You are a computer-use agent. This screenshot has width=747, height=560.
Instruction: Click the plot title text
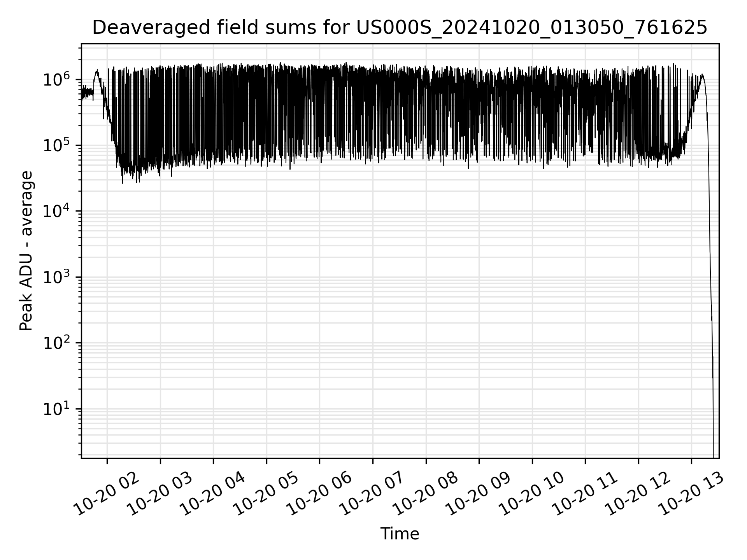click(x=400, y=28)
